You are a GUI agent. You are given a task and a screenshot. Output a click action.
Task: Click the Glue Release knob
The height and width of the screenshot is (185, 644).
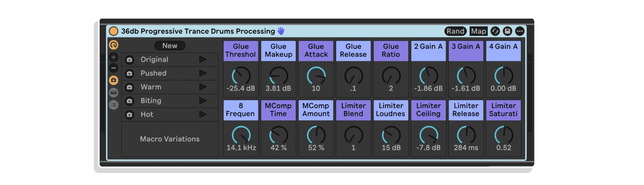pyautogui.click(x=354, y=76)
